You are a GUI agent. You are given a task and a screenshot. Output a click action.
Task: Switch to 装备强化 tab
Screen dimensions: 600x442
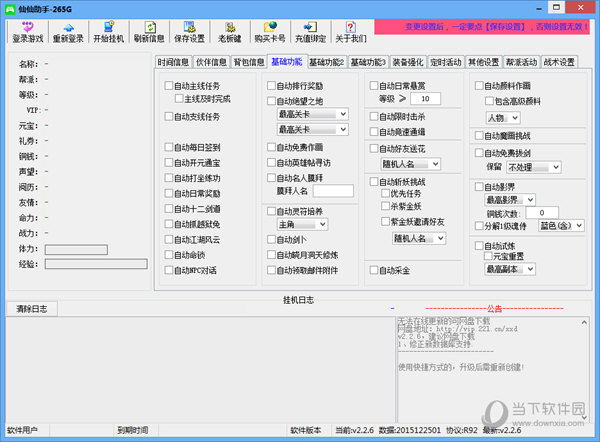408,62
